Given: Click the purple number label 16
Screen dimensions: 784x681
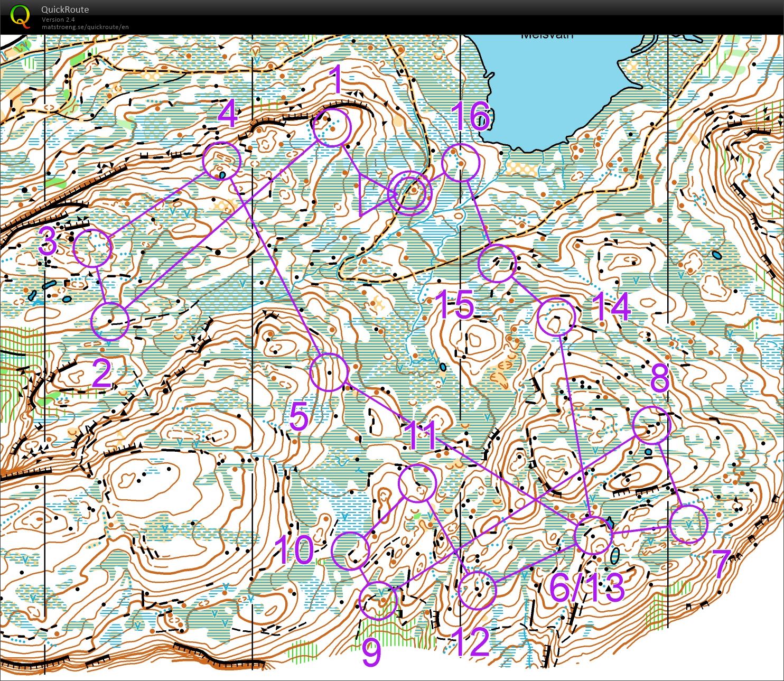Looking at the screenshot, I should click(472, 116).
